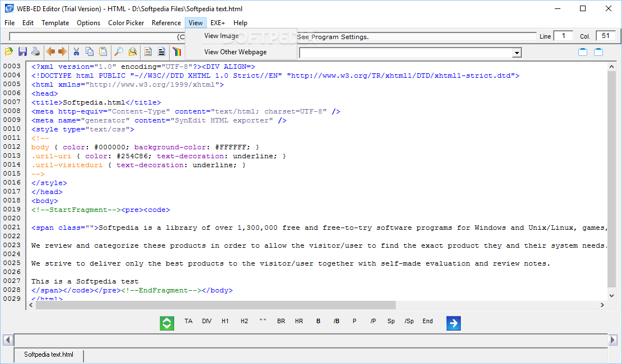Open the EXE+ menu
The width and height of the screenshot is (622, 364).
(x=218, y=23)
